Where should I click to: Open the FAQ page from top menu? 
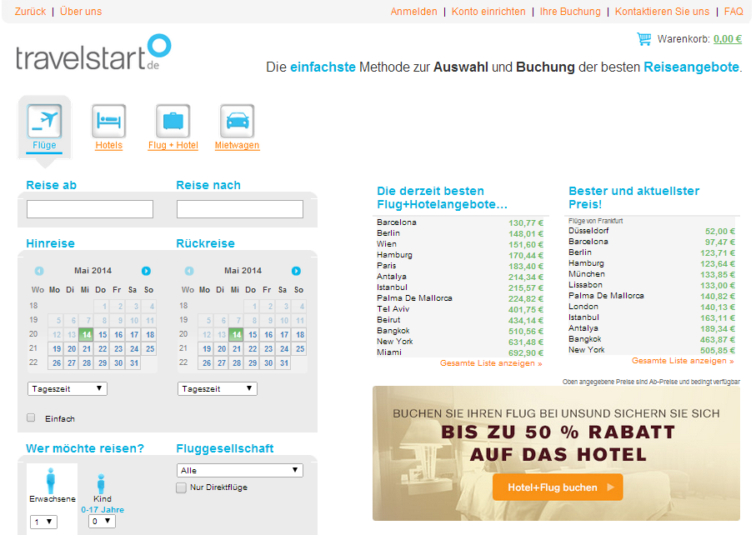pos(733,12)
